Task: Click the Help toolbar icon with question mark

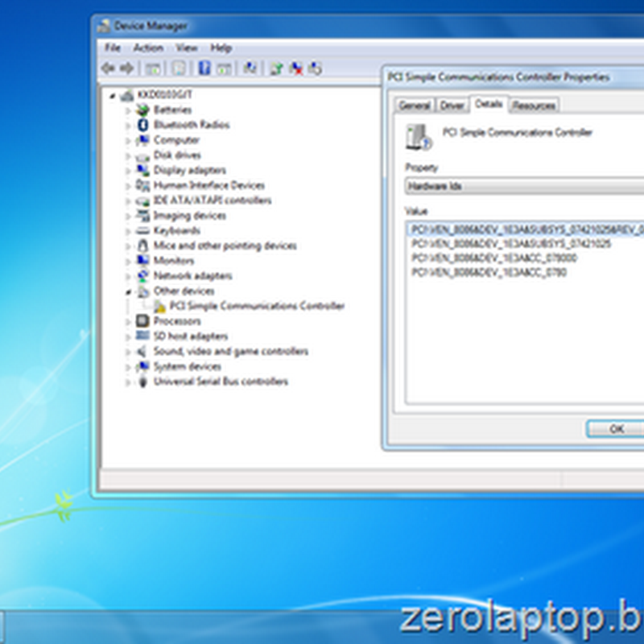Action: pos(204,68)
